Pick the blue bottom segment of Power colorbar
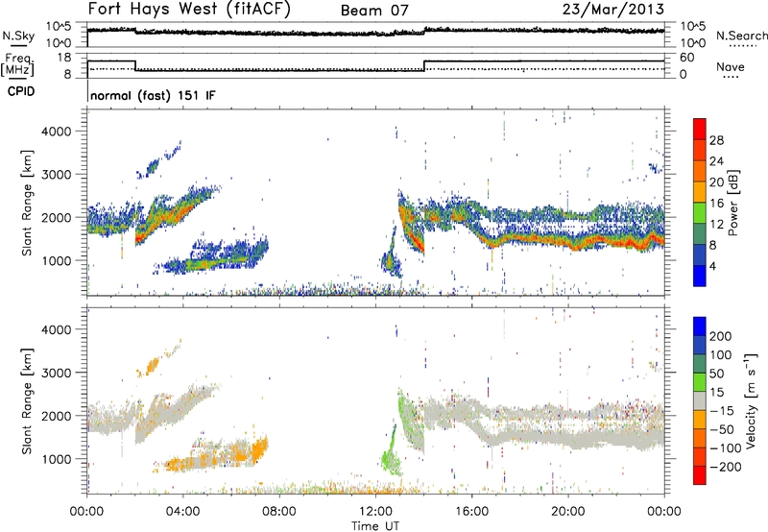 700,276
